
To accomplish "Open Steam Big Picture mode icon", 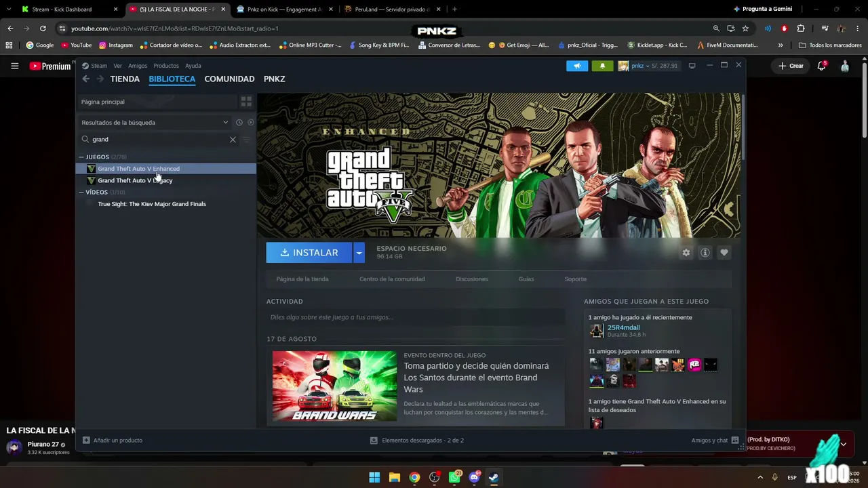I will (692, 66).
